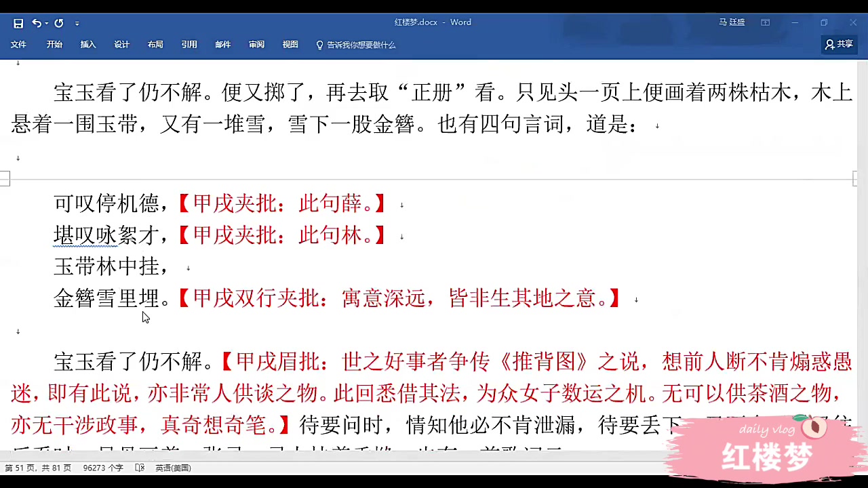The width and height of the screenshot is (868, 488).
Task: Switch to the 视图 ribbon tab
Action: click(290, 45)
